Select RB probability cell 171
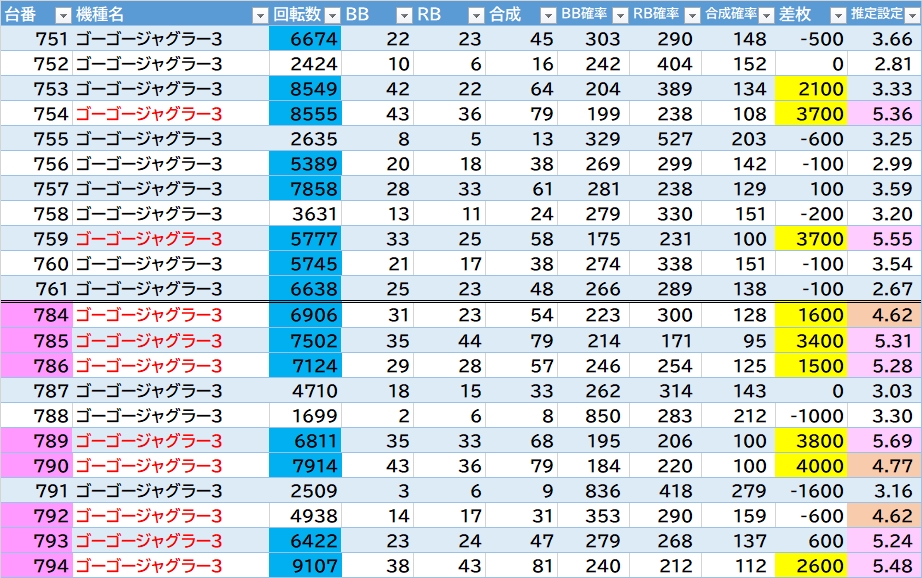 click(666, 340)
